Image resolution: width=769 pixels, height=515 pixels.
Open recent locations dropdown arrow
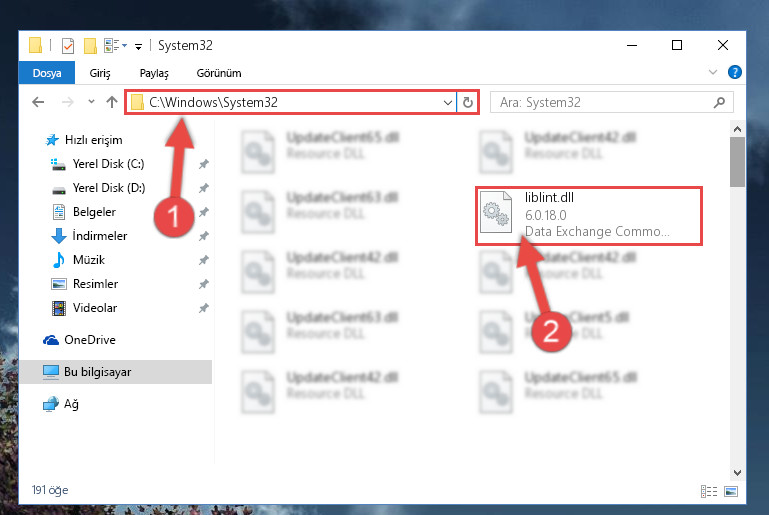(91, 102)
